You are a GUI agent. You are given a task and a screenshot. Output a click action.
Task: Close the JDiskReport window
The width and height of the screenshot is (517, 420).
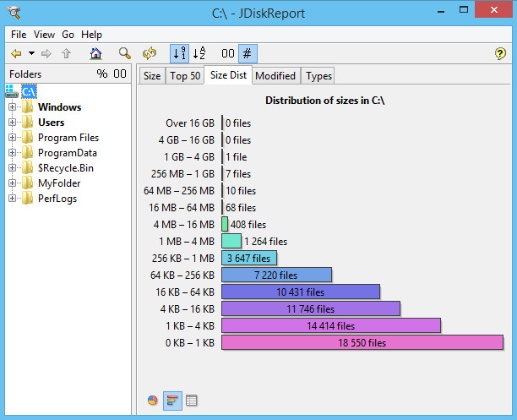(x=493, y=10)
